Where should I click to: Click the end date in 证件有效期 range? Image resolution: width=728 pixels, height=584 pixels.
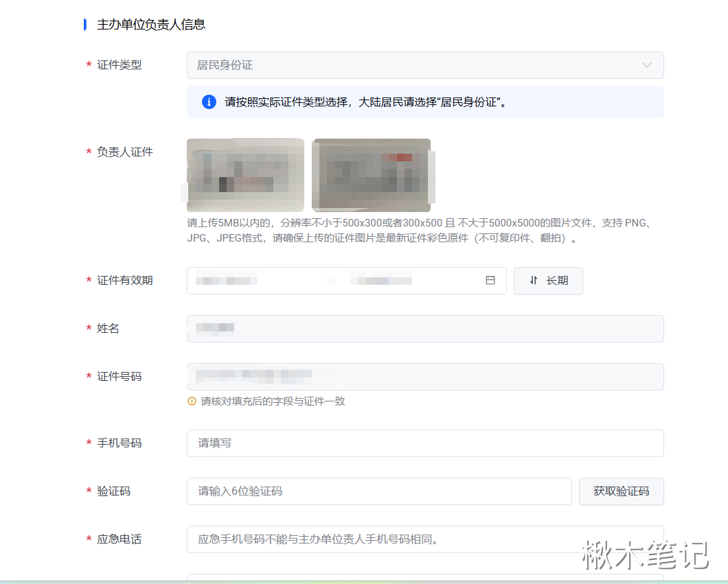(x=381, y=281)
